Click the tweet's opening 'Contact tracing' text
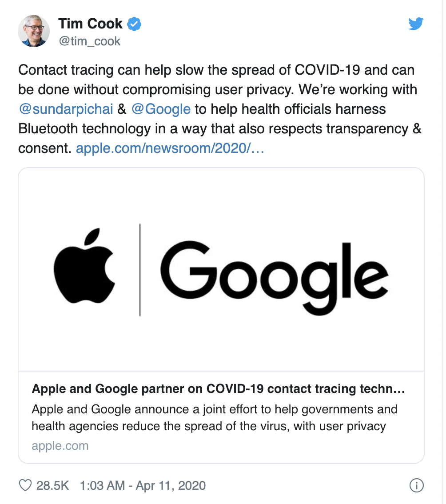Image resolution: width=446 pixels, height=504 pixels. 62,70
